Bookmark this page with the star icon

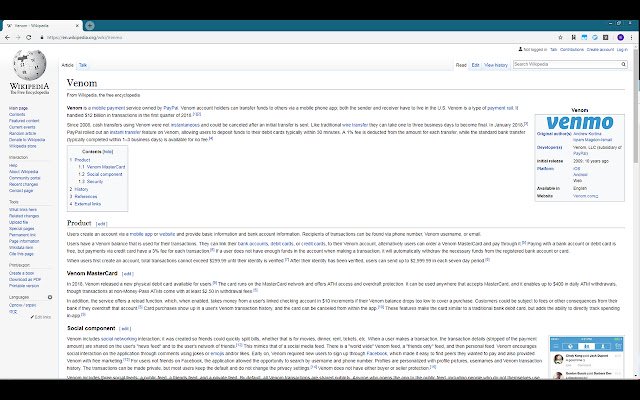[560, 37]
